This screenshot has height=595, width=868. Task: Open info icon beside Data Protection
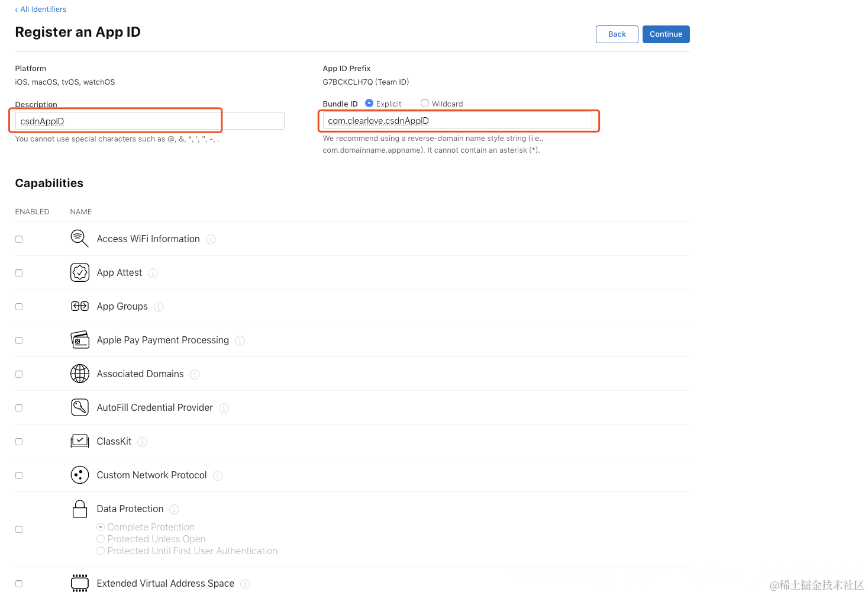click(174, 509)
